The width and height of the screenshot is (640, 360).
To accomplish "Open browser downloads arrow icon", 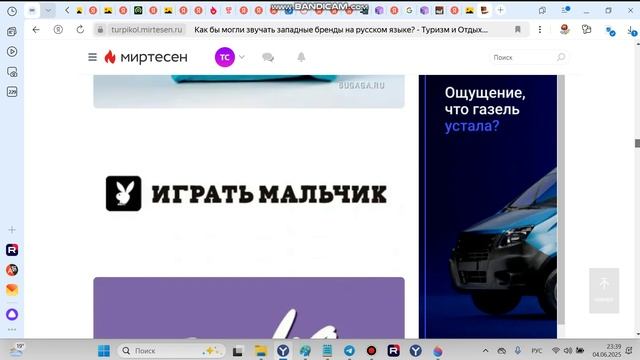I will (631, 30).
